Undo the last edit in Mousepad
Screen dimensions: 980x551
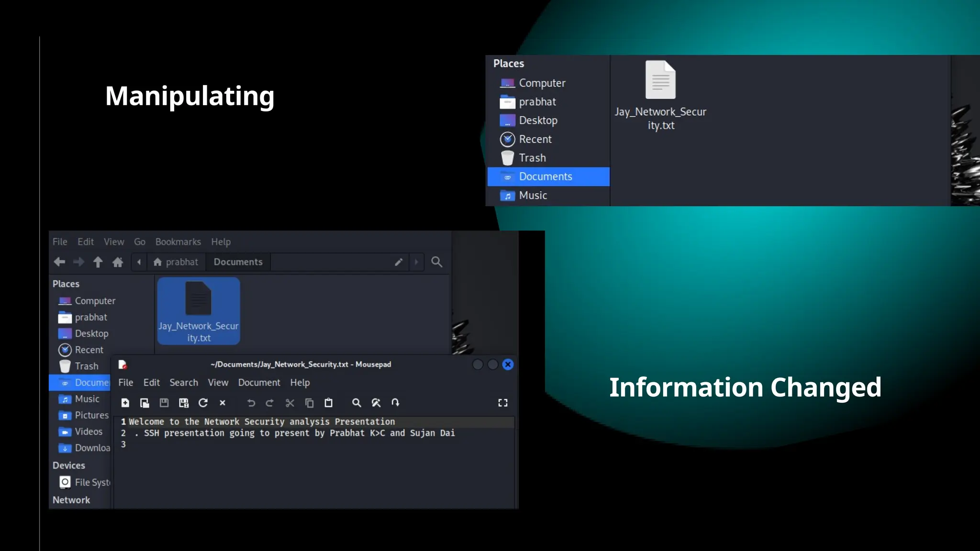(x=251, y=403)
